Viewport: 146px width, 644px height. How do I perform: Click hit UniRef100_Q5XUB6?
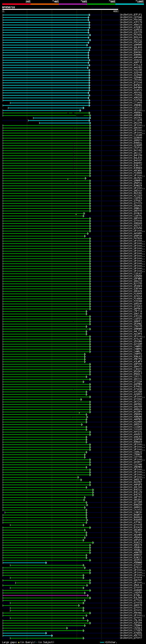pos(131,342)
